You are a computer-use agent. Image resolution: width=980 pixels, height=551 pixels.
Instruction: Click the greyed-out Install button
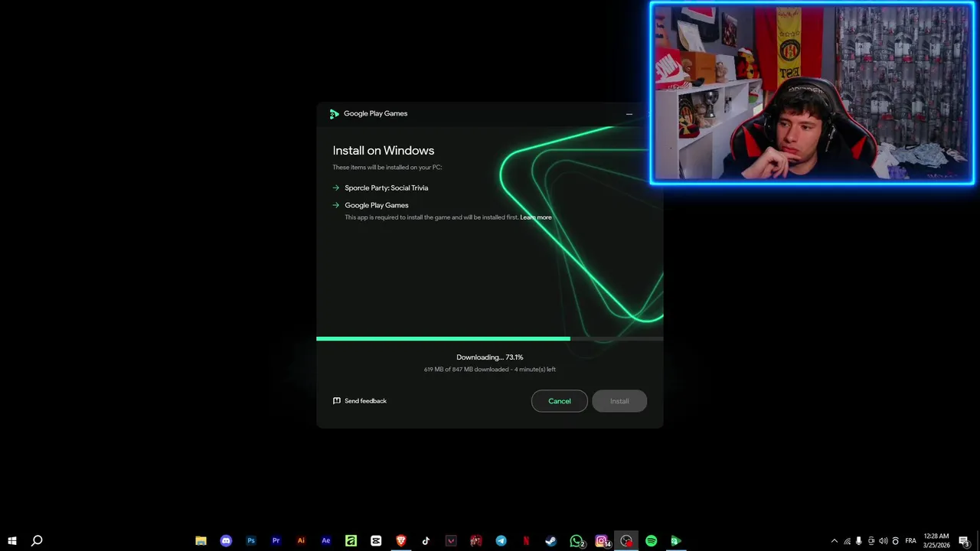619,401
